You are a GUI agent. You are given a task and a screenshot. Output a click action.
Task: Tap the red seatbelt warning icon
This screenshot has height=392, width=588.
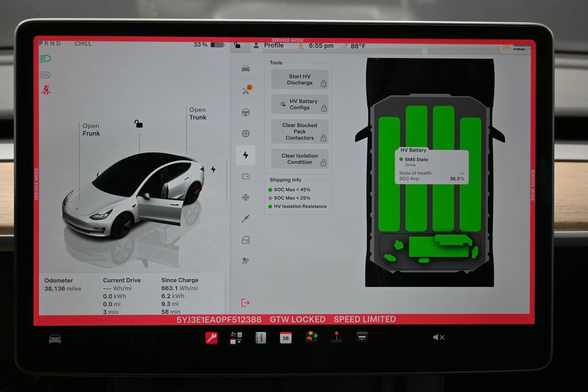coord(46,90)
